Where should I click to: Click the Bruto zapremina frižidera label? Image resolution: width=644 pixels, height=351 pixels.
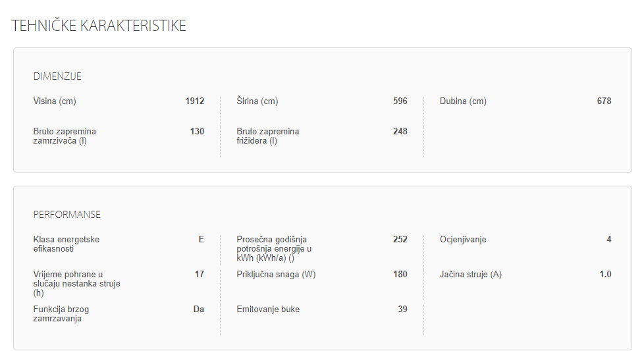(268, 136)
